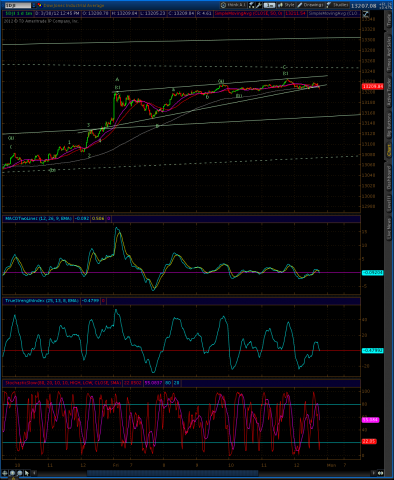The height and width of the screenshot is (480, 394).
Task: Open the Style menu
Action: 286,5
